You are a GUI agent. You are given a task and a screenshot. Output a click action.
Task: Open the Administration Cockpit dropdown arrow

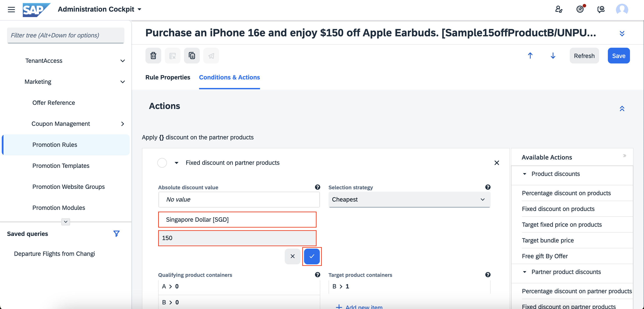140,9
